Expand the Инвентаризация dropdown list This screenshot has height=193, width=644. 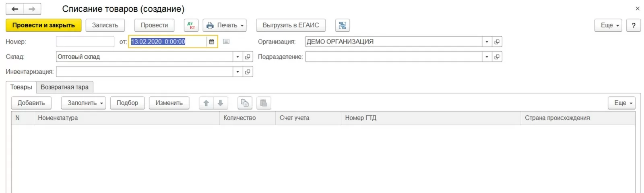(x=238, y=72)
